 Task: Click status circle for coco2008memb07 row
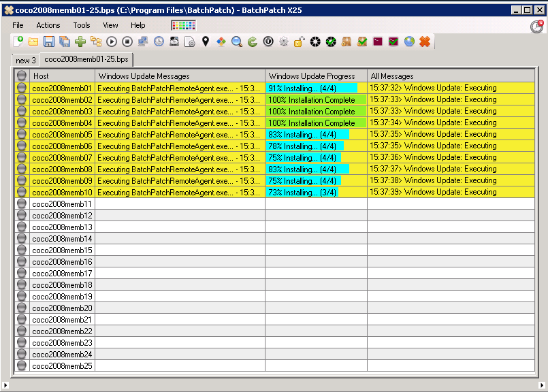22,157
